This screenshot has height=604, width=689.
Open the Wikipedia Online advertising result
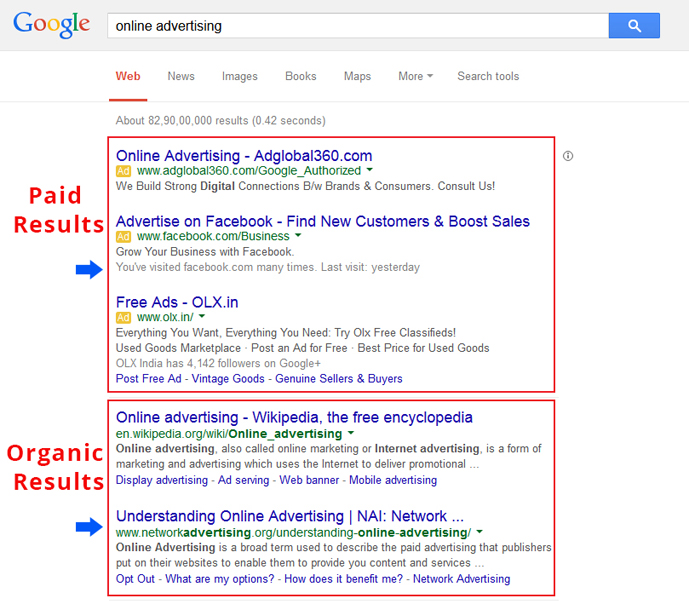(x=294, y=417)
